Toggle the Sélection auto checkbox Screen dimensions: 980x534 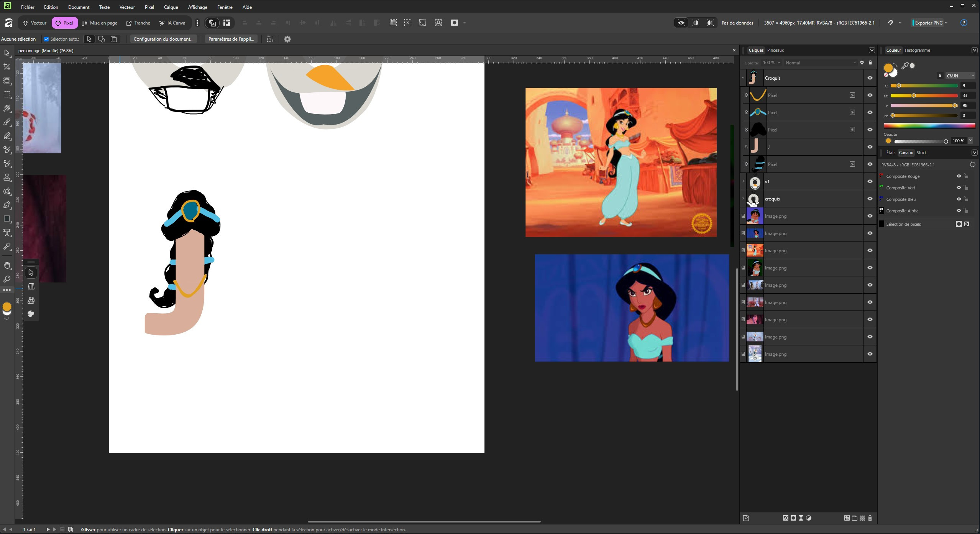(x=46, y=39)
